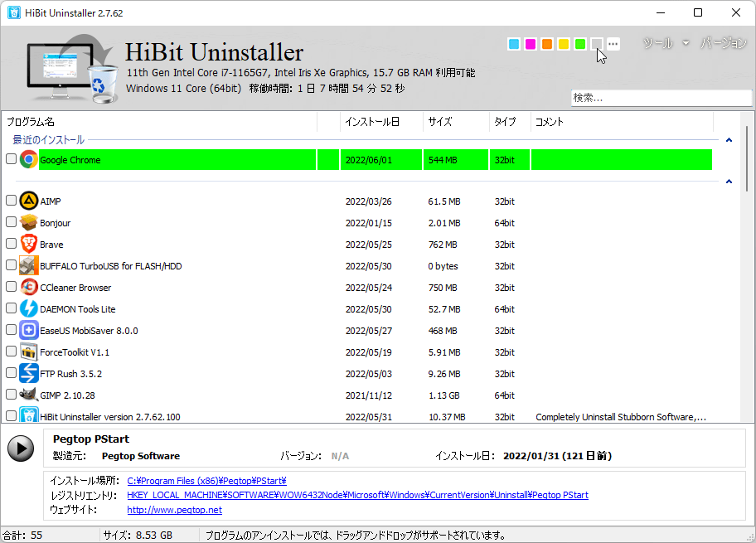The image size is (756, 543).
Task: Select the GIMP 2.10.28 program icon
Action: coord(28,395)
